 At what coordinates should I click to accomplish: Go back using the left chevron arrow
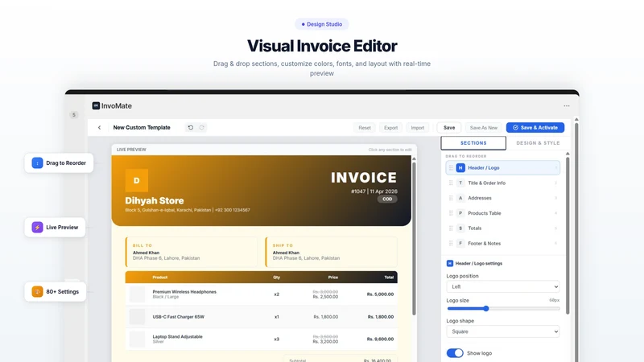[x=99, y=128]
